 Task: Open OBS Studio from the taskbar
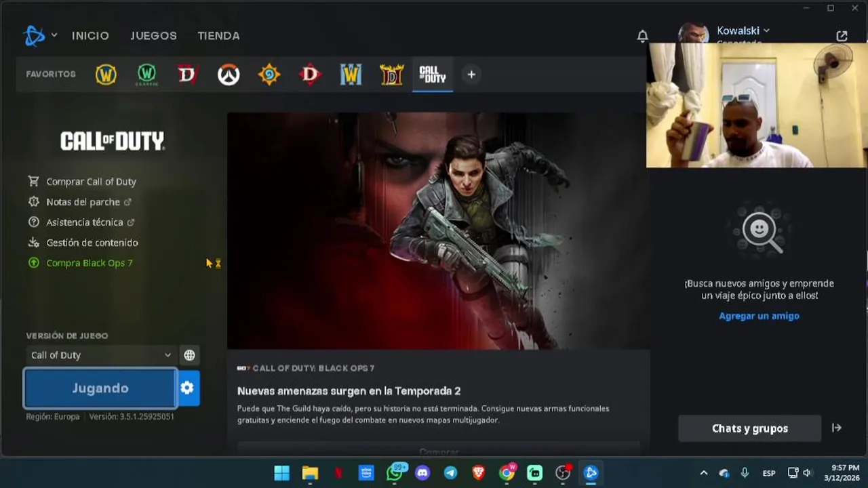pyautogui.click(x=563, y=472)
